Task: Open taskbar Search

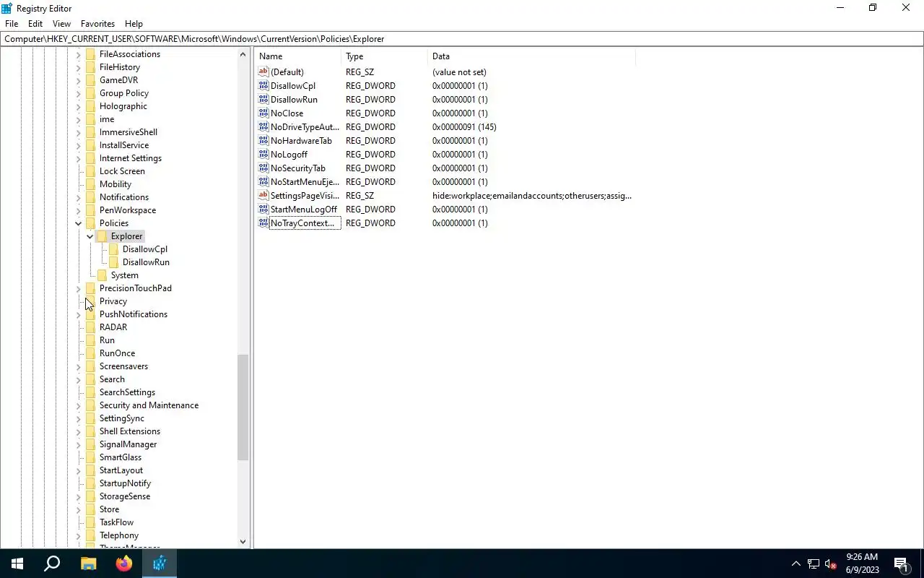Action: tap(52, 564)
